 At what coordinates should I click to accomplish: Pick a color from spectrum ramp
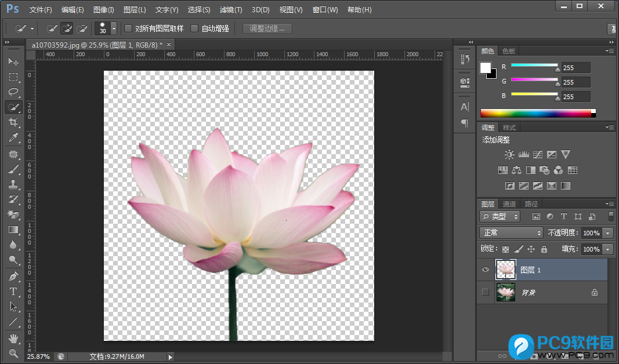[x=538, y=114]
